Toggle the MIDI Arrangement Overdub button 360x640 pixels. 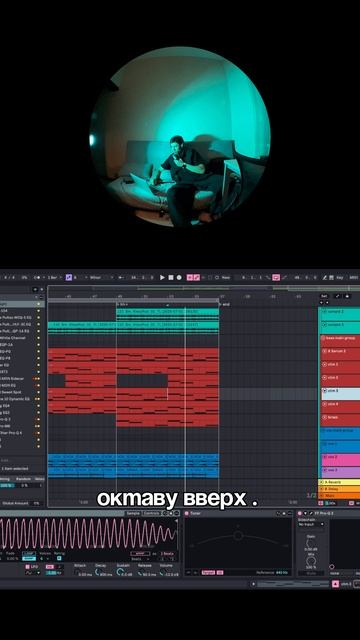[x=190, y=277]
